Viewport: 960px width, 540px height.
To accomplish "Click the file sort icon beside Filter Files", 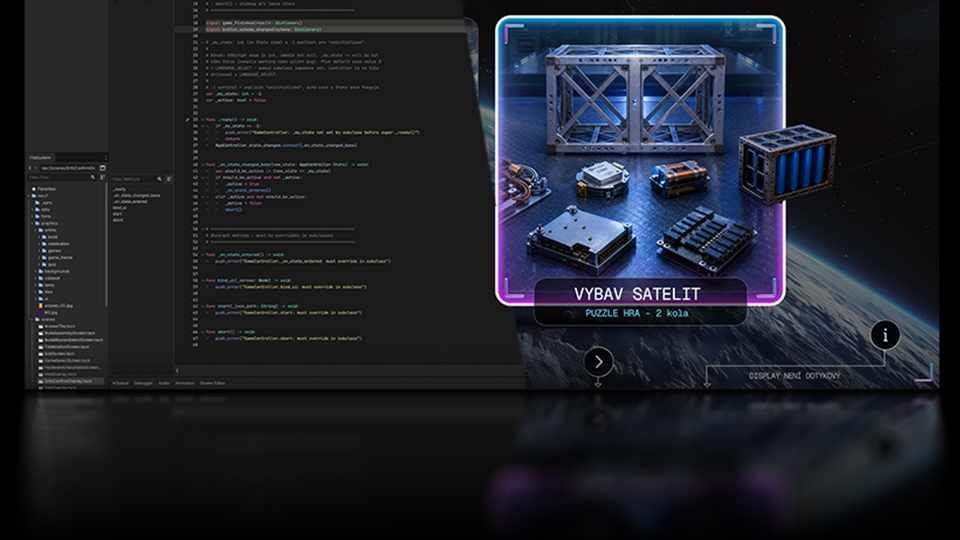I will [102, 178].
